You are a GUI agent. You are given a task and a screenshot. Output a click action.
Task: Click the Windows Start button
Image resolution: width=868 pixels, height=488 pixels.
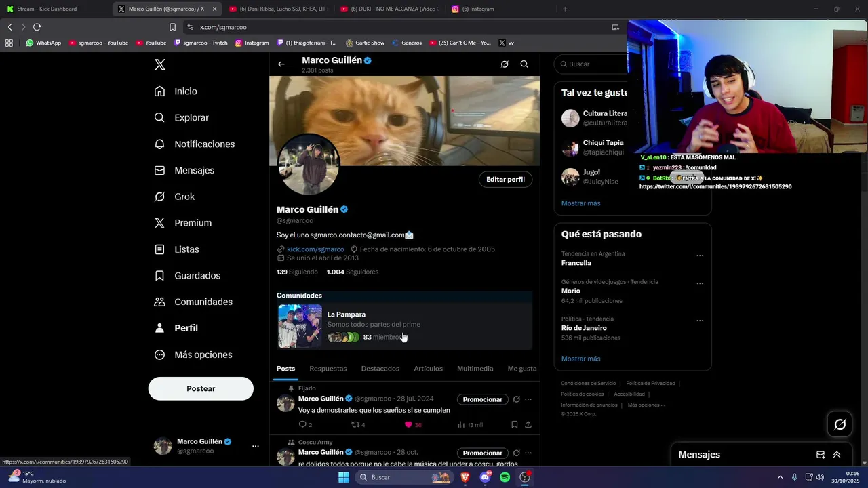344,477
